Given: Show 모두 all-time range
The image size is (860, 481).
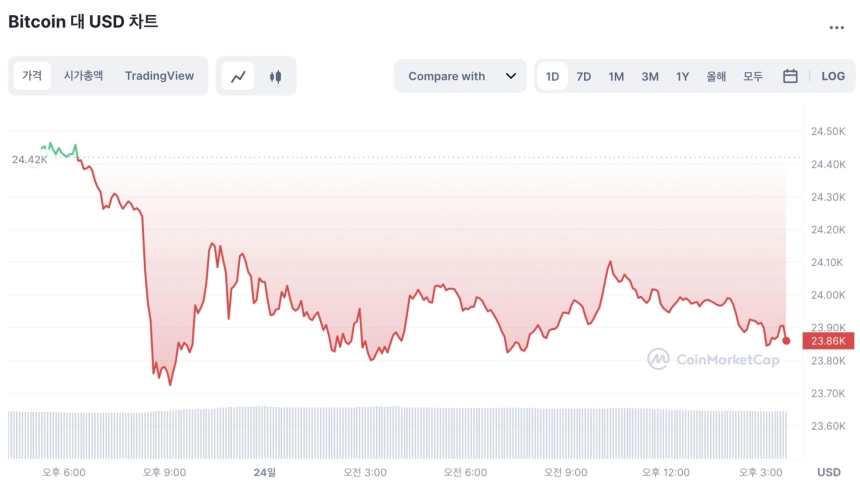Looking at the screenshot, I should point(752,76).
